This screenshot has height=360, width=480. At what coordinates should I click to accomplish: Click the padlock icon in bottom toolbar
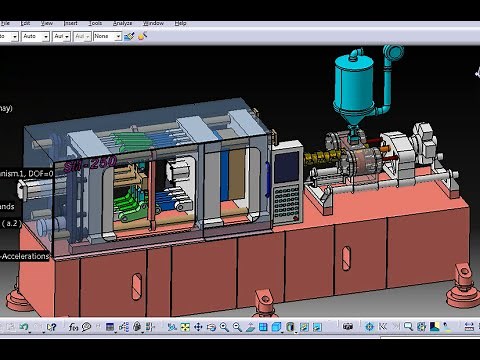(x=137, y=327)
